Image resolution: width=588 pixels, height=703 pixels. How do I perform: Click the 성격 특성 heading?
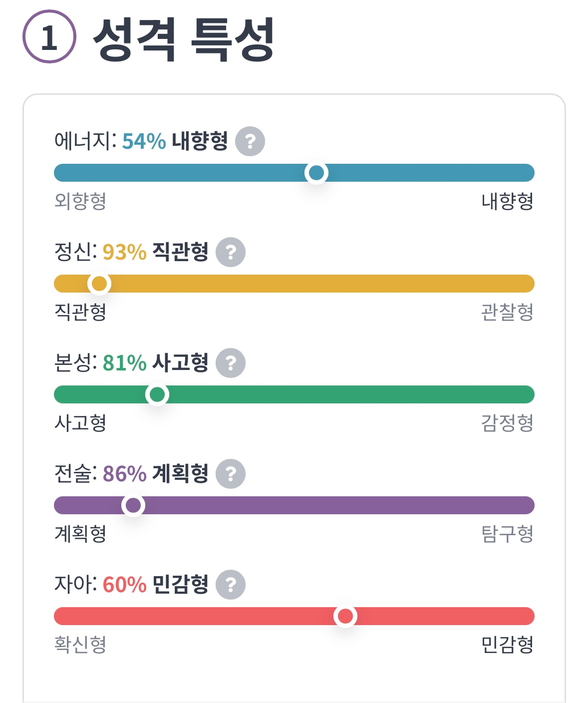pos(184,39)
